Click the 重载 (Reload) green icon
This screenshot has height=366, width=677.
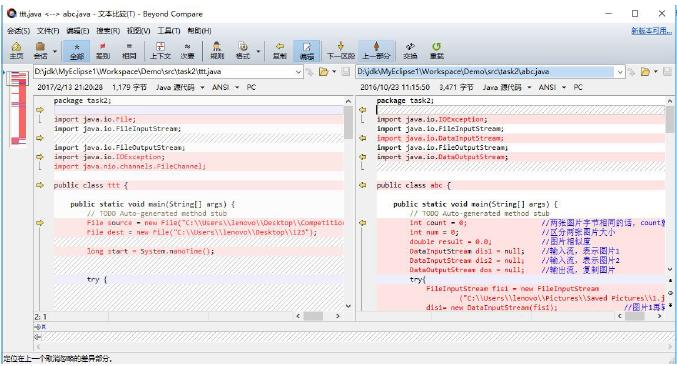coord(437,50)
